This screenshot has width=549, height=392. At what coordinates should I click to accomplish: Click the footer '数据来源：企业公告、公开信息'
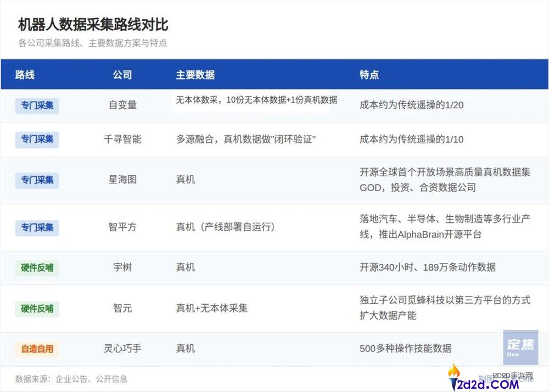tap(71, 379)
